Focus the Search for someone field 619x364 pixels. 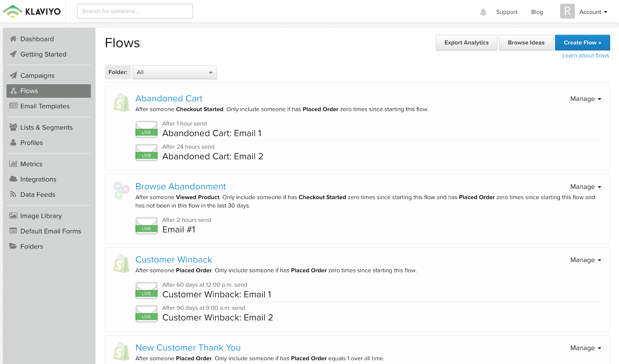(135, 11)
